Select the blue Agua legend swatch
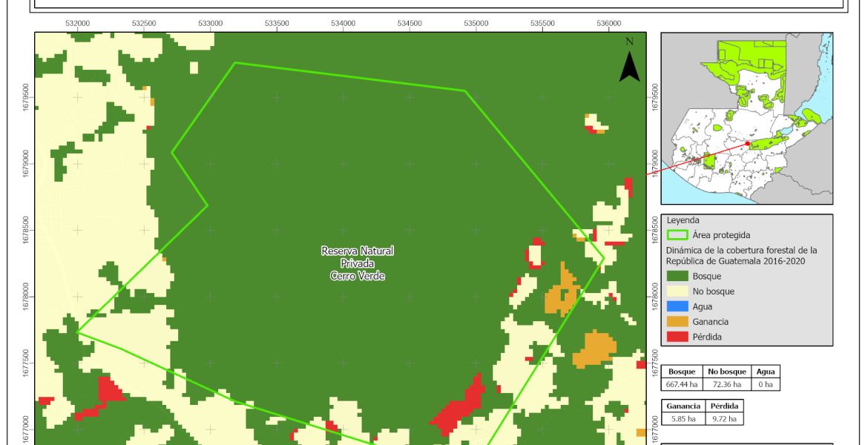Viewport: 868px width, 445px height. 678,307
